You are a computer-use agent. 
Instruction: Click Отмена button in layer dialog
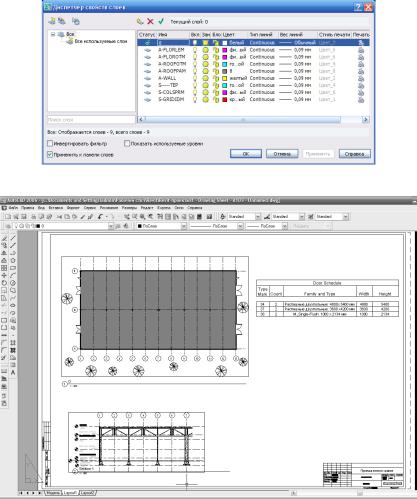coord(282,154)
